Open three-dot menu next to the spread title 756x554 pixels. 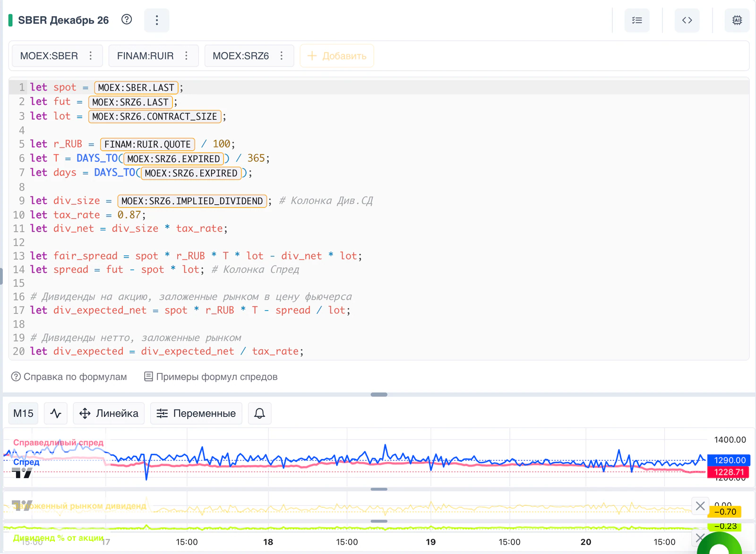(x=157, y=20)
